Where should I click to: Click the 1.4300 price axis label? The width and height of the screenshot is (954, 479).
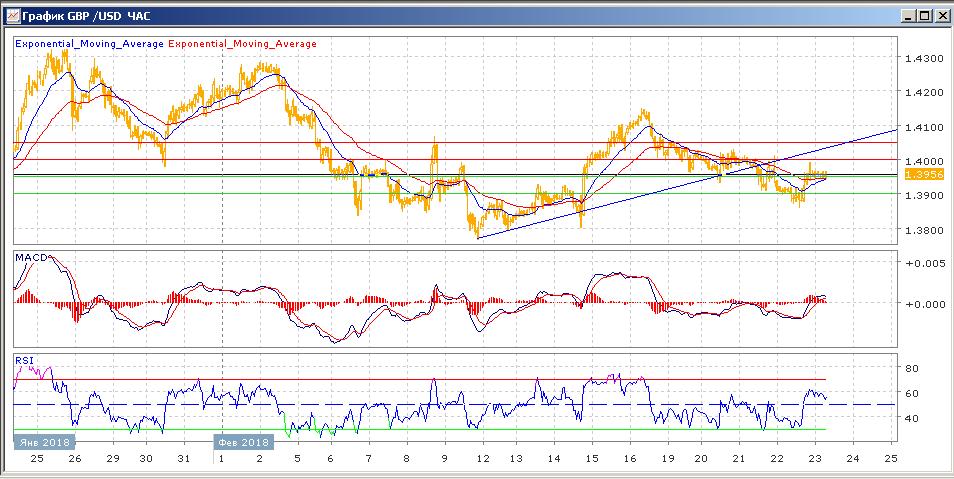pos(921,59)
